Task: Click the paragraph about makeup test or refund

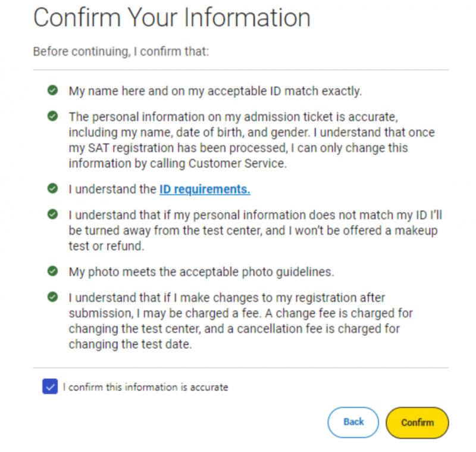Action: pyautogui.click(x=255, y=230)
